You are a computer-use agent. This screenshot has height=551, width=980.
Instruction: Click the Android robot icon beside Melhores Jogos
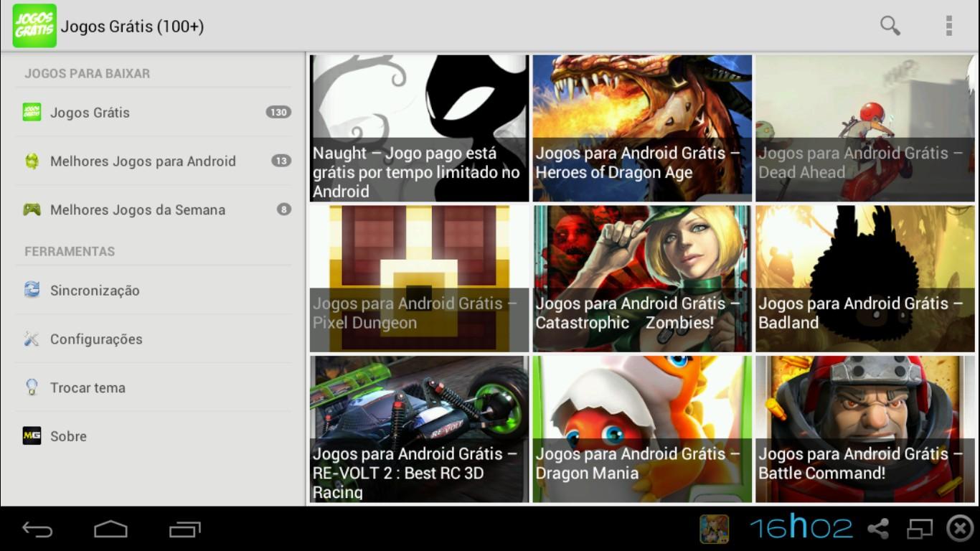point(30,161)
